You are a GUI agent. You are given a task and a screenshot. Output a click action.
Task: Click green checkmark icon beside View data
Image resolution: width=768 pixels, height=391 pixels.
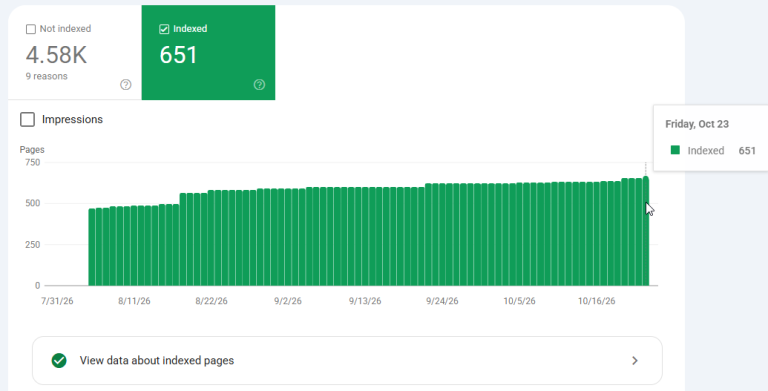pos(59,361)
